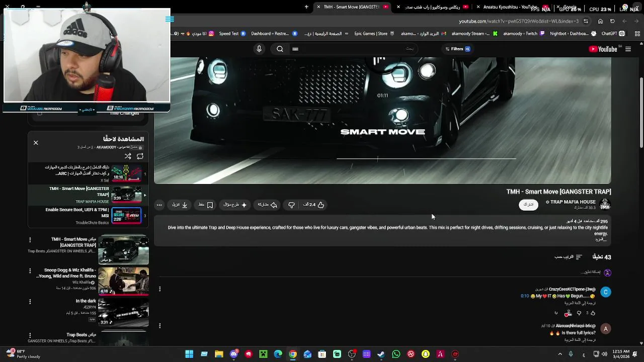Click the youtube.com address bar URL

(519, 21)
